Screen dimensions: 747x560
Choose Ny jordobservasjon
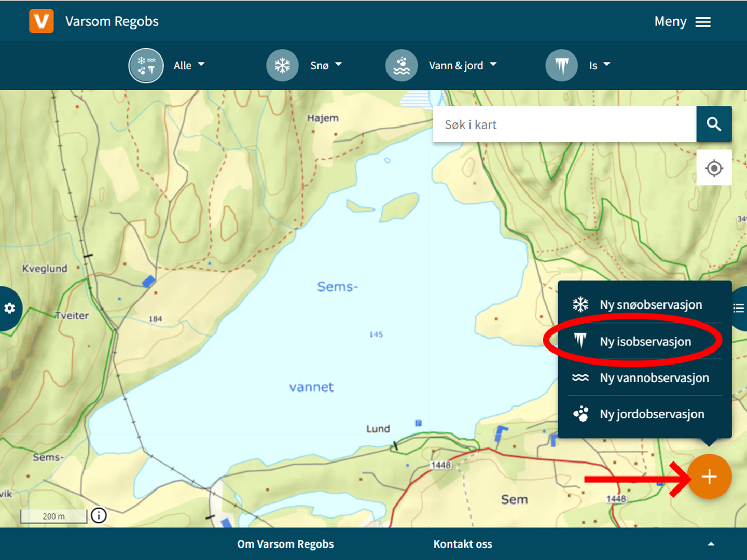pyautogui.click(x=645, y=414)
